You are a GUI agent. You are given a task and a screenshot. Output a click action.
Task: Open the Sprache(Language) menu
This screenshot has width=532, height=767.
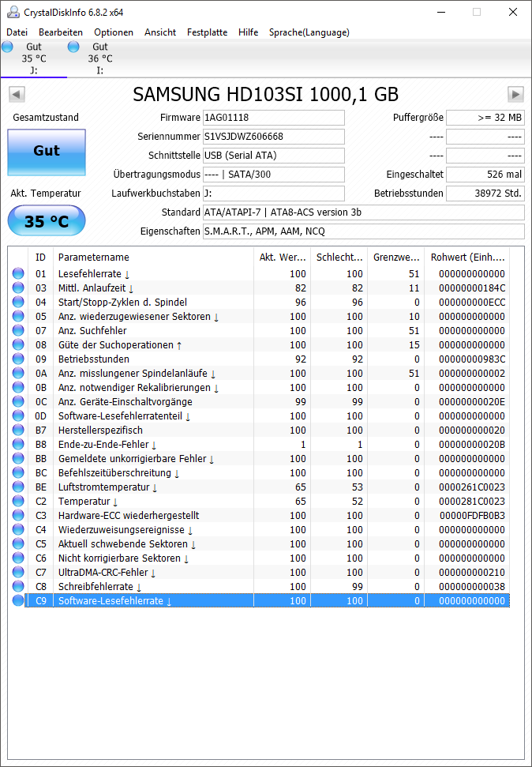[309, 32]
